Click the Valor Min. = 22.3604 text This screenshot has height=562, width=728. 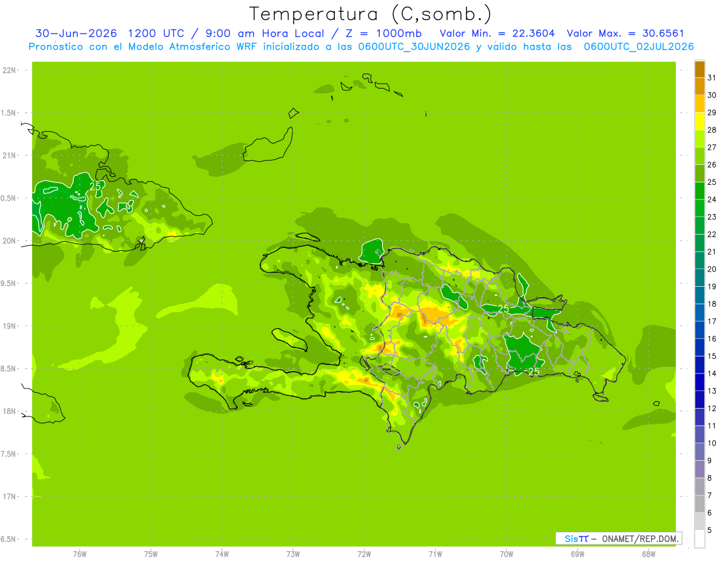coord(497,33)
